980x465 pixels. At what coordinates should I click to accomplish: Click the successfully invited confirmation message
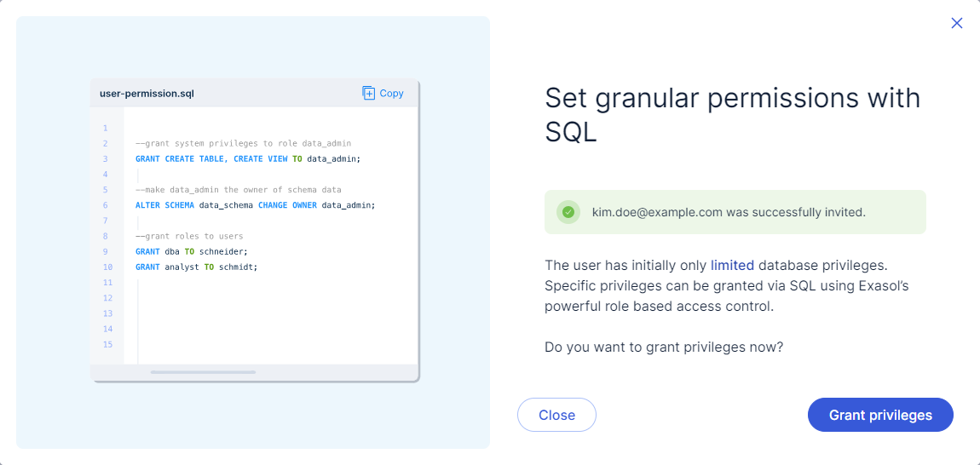tap(729, 212)
